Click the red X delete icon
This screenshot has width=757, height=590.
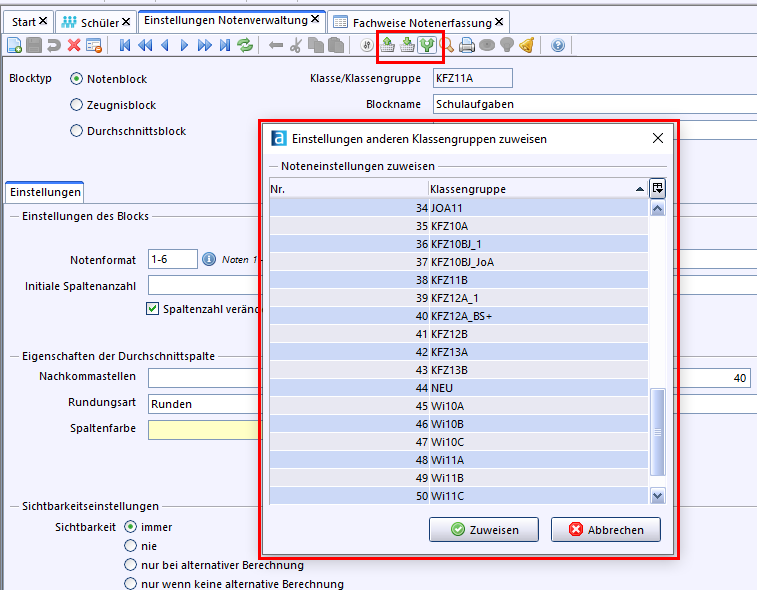pos(74,45)
